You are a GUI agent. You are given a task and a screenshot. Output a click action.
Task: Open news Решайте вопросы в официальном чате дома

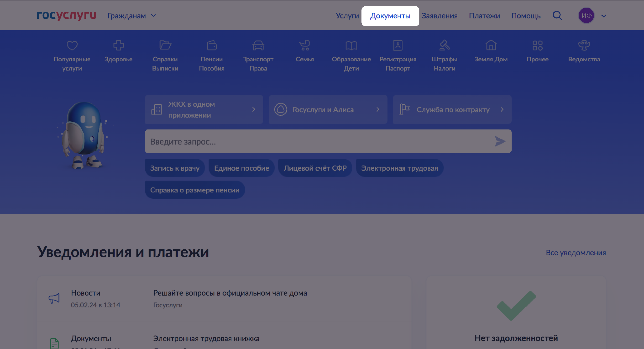click(x=230, y=293)
